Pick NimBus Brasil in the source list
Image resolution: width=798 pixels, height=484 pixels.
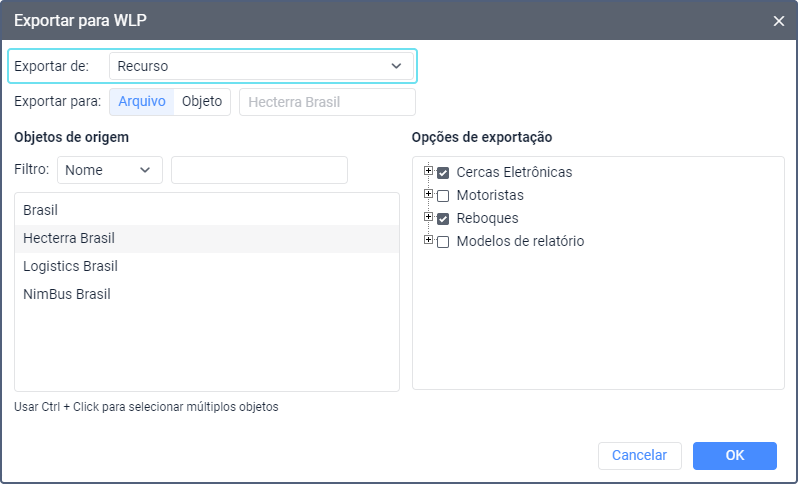[66, 294]
